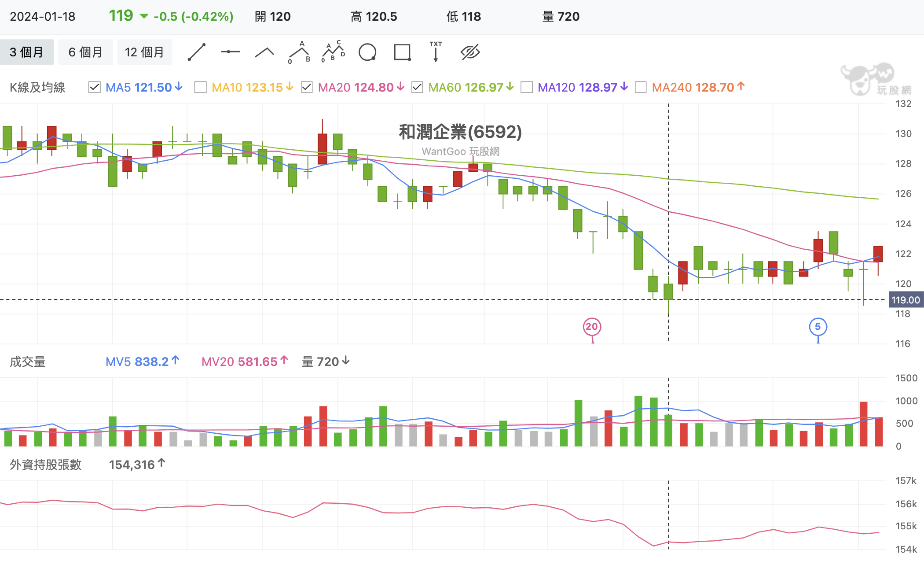Click the pink MA20 crossover marker labeled 20

592,327
